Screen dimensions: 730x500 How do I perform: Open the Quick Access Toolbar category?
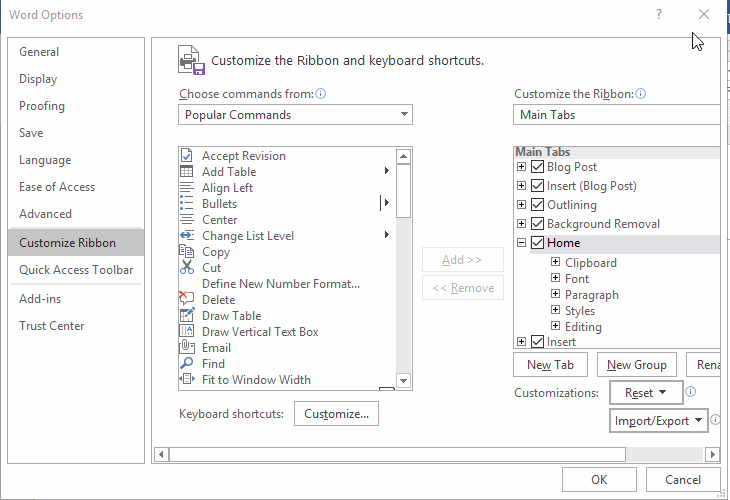pos(76,270)
